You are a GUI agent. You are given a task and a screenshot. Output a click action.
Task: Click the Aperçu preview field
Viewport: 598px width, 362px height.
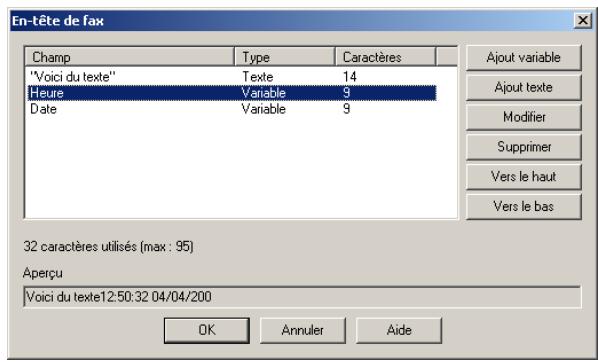[302, 297]
